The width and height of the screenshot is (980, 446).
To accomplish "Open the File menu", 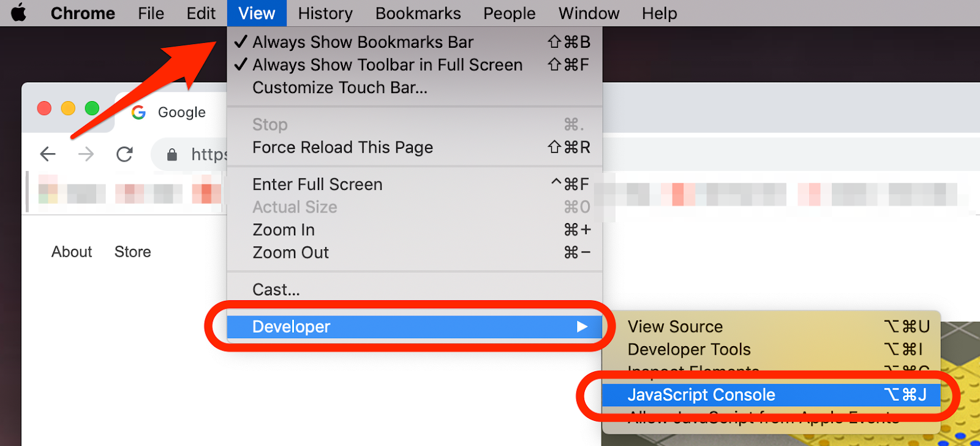I will (151, 13).
